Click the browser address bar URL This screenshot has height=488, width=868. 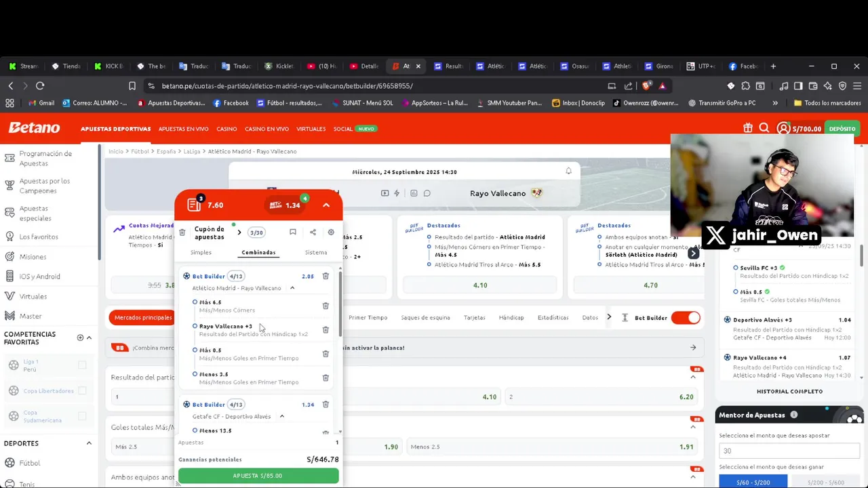tap(287, 86)
